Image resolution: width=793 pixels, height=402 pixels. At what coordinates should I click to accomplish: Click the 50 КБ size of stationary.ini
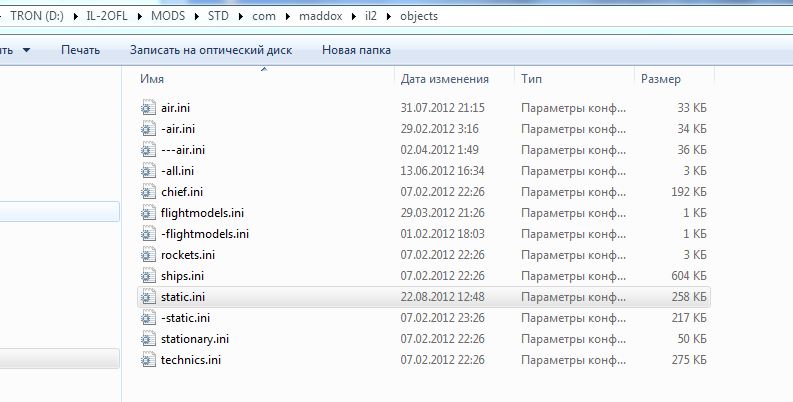click(692, 339)
